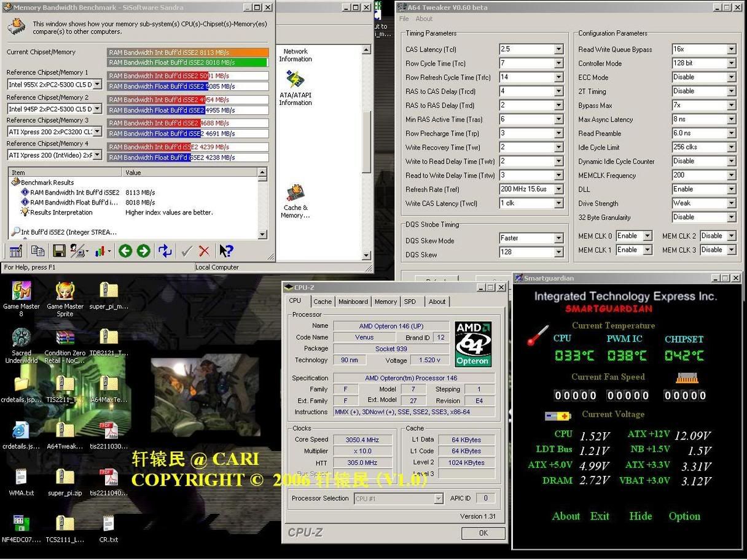Open the MEM CLK 0 dropdown
This screenshot has height=560, width=747.
pyautogui.click(x=647, y=236)
